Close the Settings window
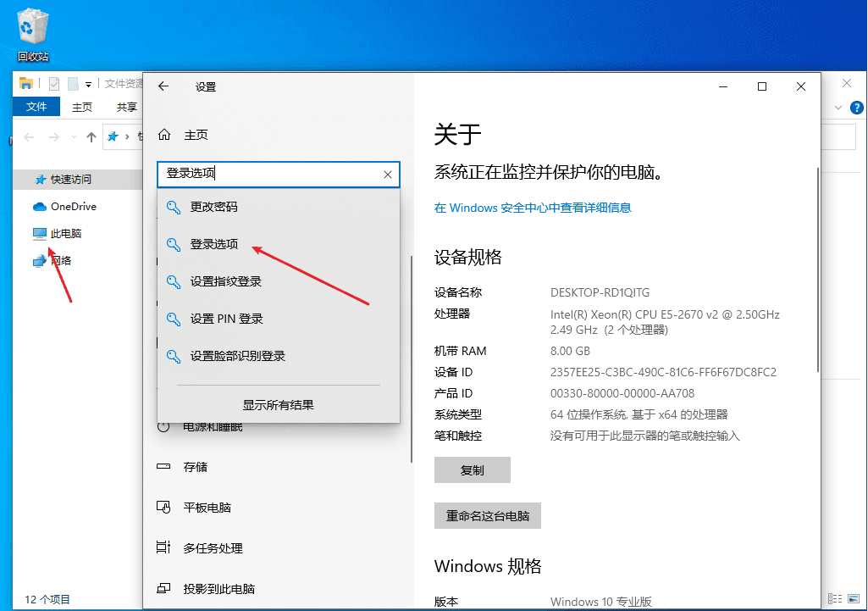Viewport: 868px width, 611px height. pos(800,86)
